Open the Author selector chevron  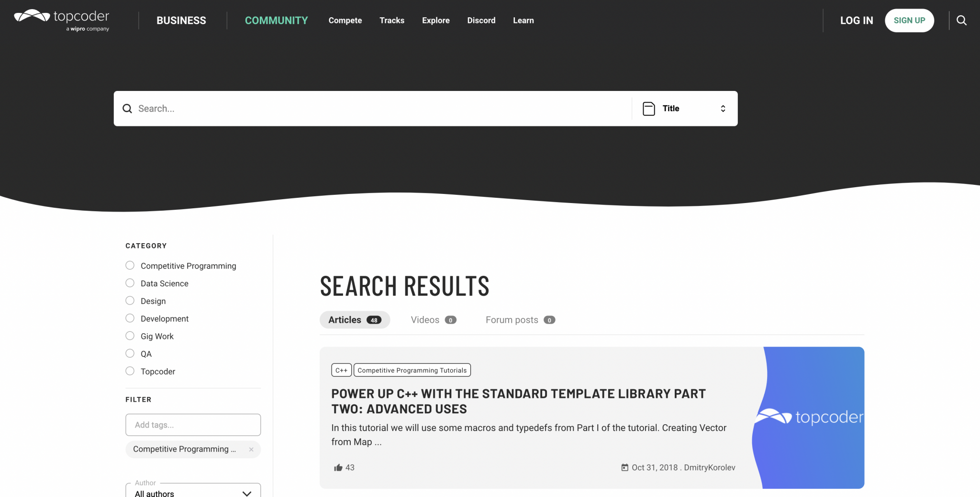click(247, 493)
